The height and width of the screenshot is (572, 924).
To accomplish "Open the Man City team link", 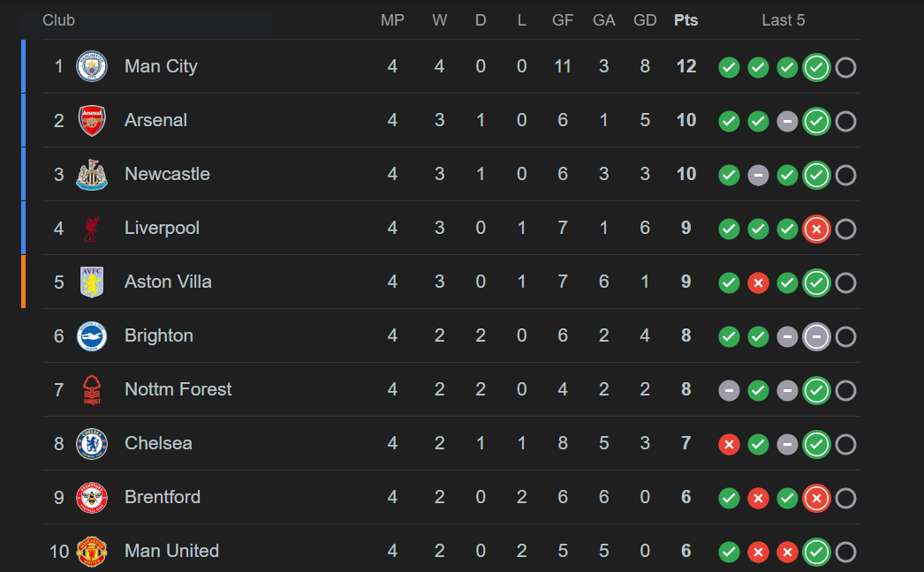I will [161, 66].
